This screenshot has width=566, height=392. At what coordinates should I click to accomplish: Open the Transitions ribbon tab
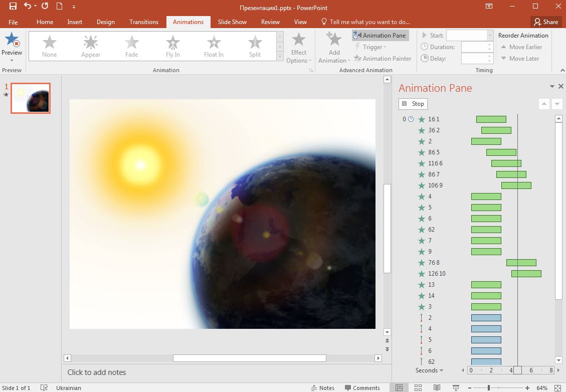[x=143, y=22]
